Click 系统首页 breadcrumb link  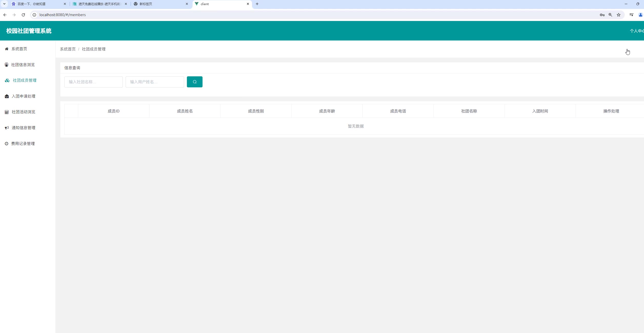pos(68,49)
